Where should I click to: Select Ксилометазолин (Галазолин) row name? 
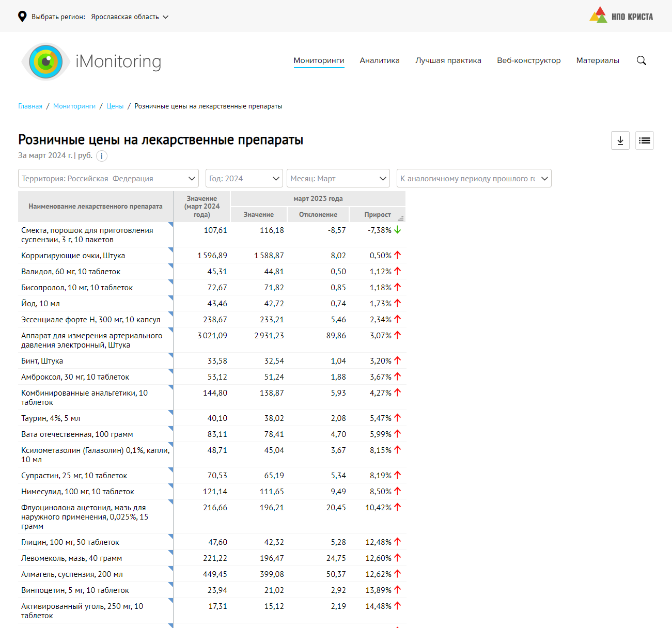(96, 455)
